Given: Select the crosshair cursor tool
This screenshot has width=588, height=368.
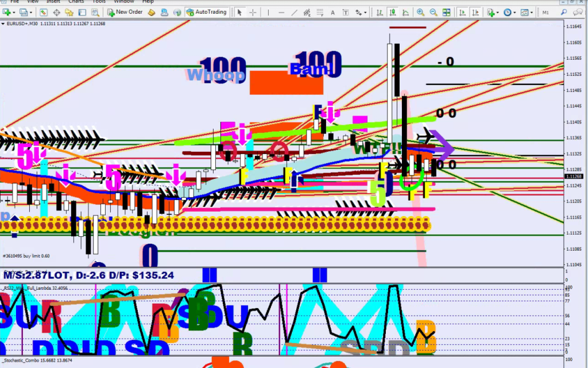Looking at the screenshot, I should tap(253, 12).
